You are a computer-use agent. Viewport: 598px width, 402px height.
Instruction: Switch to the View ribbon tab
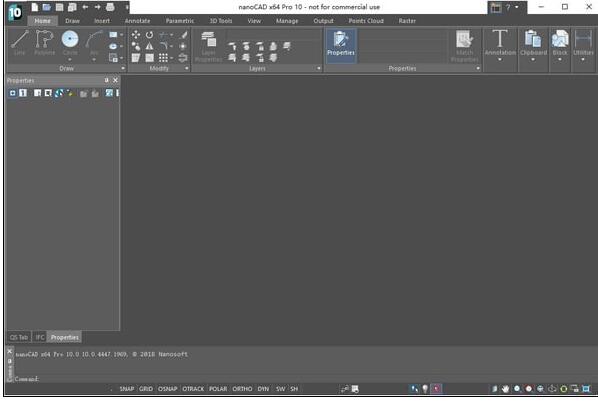click(x=254, y=21)
